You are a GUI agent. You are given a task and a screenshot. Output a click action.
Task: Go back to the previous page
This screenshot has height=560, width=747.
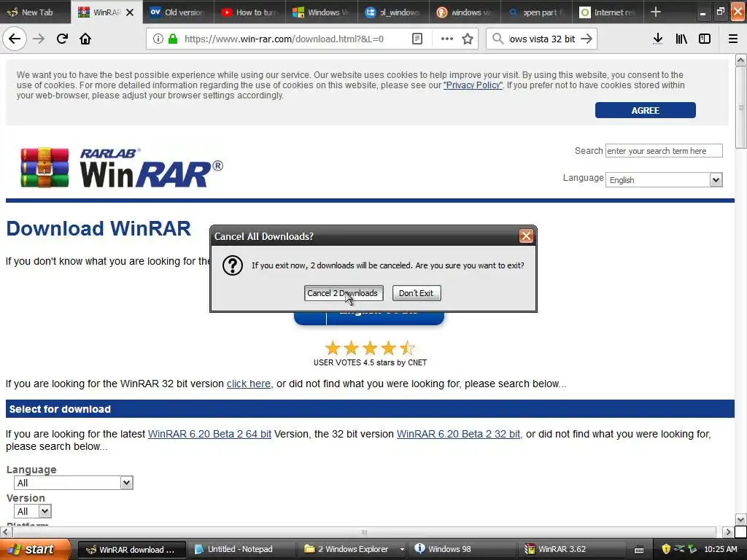tap(15, 39)
